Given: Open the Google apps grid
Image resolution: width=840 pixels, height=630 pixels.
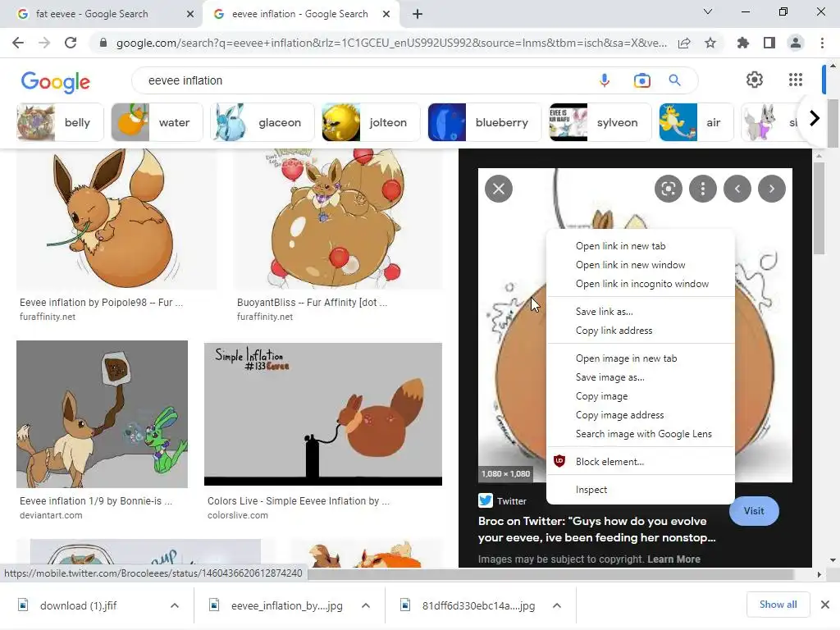Looking at the screenshot, I should click(796, 80).
